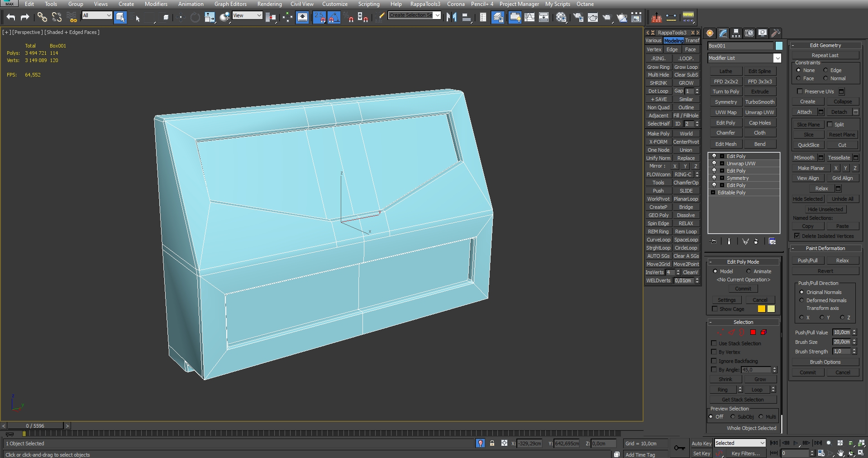Click the Mirror tool icon
The image size is (868, 458).
coord(451,17)
